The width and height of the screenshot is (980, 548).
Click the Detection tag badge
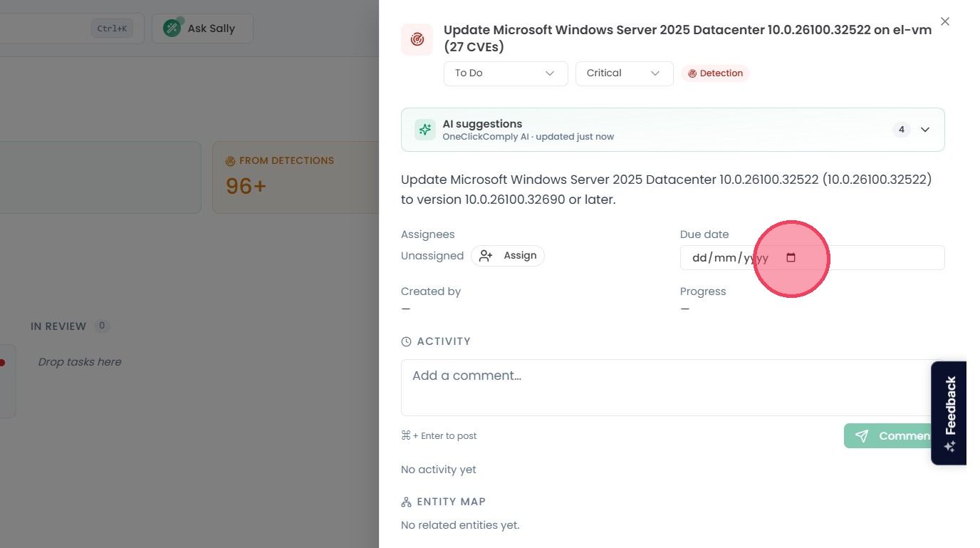715,73
